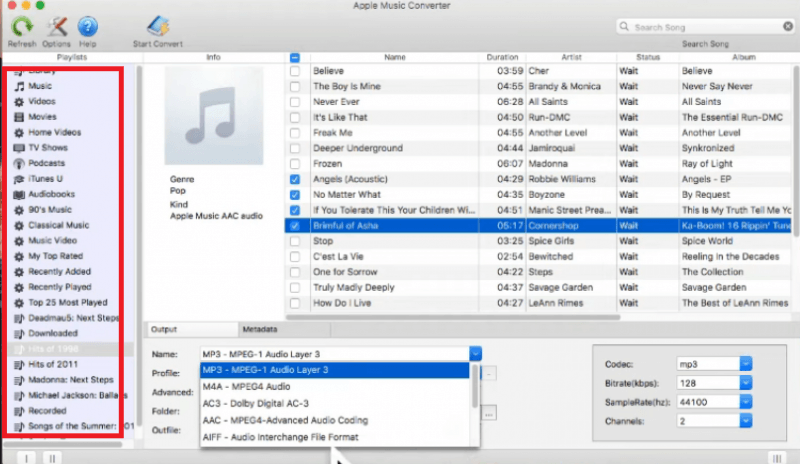Check the box for Stop by Spice Girls
This screenshot has height=464, width=800.
click(x=295, y=241)
